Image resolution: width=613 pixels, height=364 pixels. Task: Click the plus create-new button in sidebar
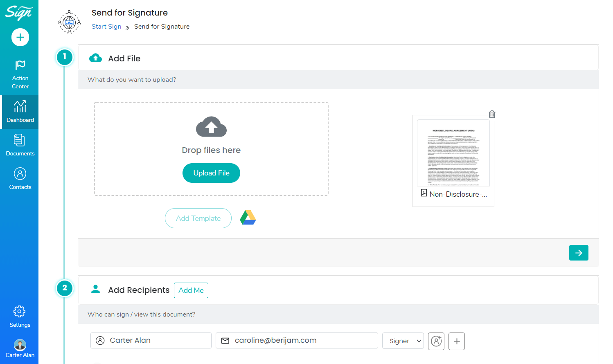point(20,37)
